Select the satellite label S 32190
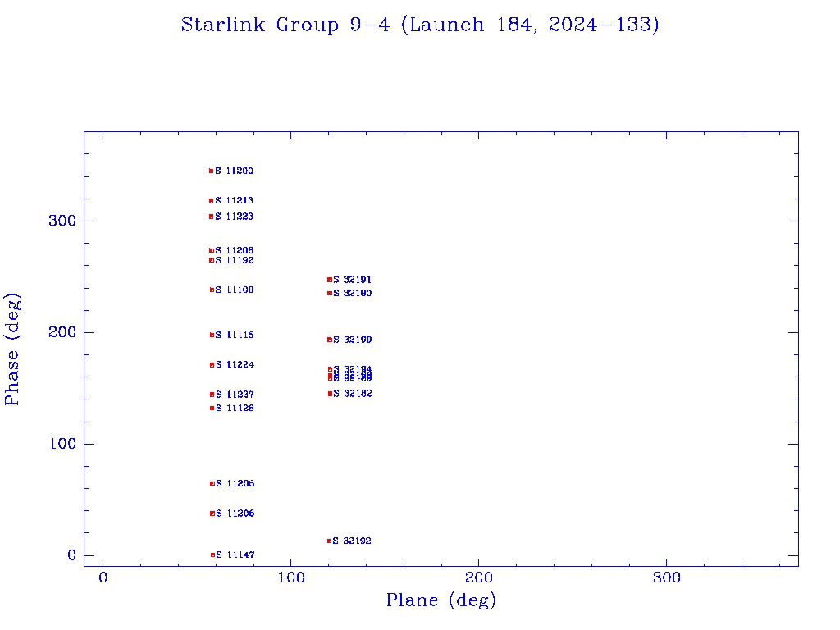840x630 pixels. pyautogui.click(x=353, y=293)
